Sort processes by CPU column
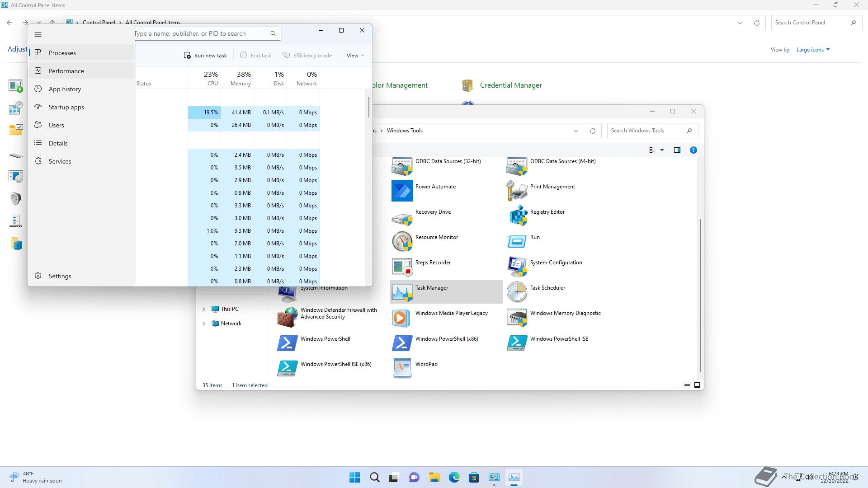The height and width of the screenshot is (488, 868). pos(204,78)
